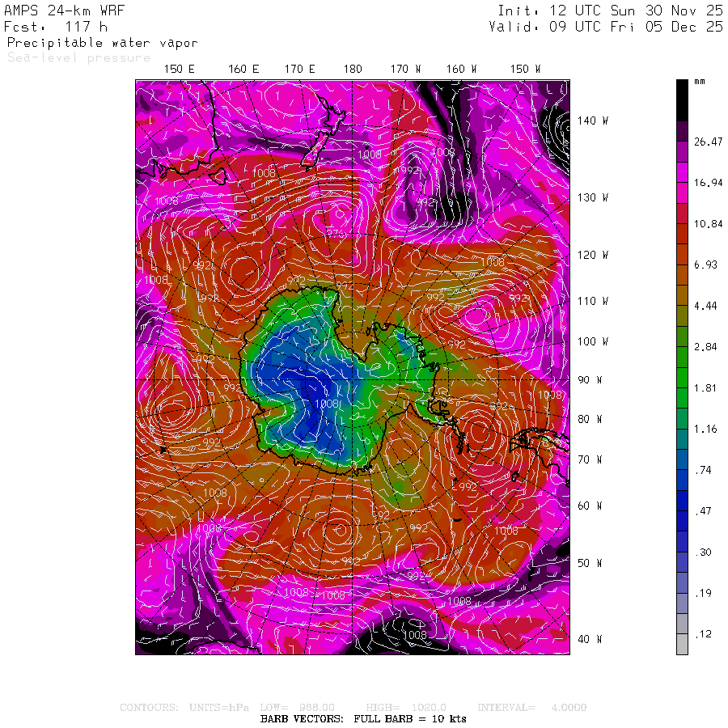This screenshot has width=728, height=728.
Task: Click the 'Init: 12 UTC Sun 30 Nov 25' text
Action: 610,11
